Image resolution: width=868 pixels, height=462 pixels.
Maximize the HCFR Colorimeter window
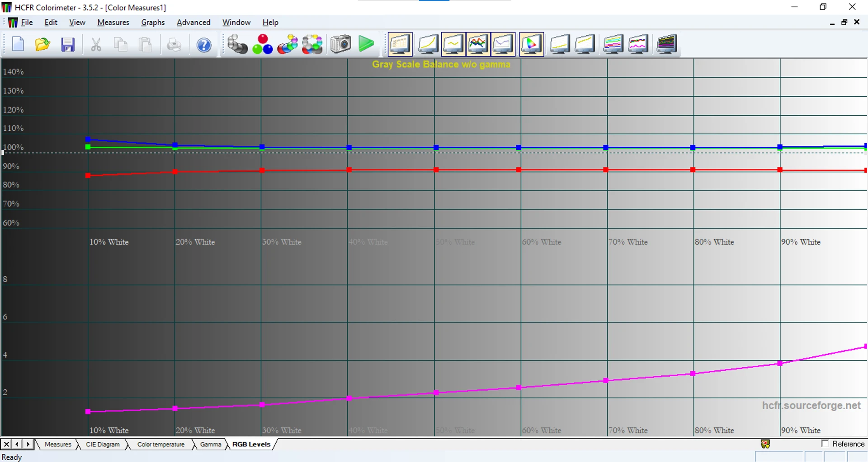[823, 7]
